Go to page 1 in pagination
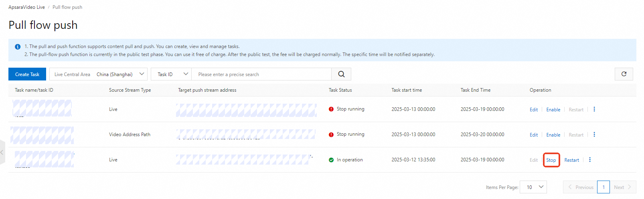This screenshot has width=644, height=199. 603,187
